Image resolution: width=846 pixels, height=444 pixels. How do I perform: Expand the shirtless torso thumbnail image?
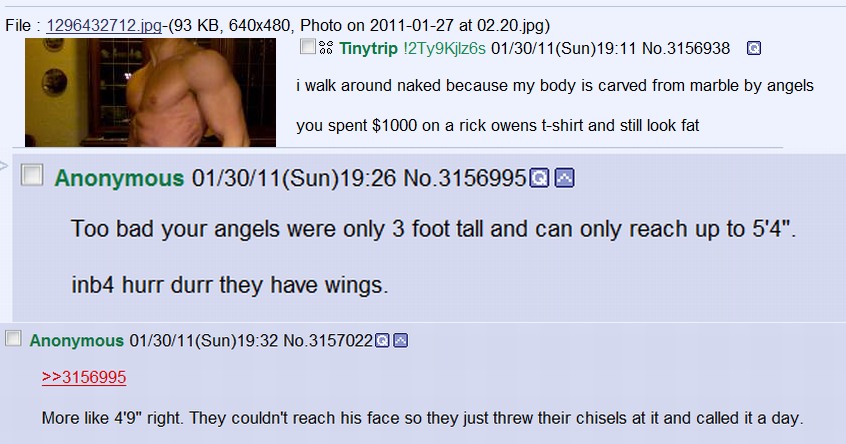[x=151, y=92]
